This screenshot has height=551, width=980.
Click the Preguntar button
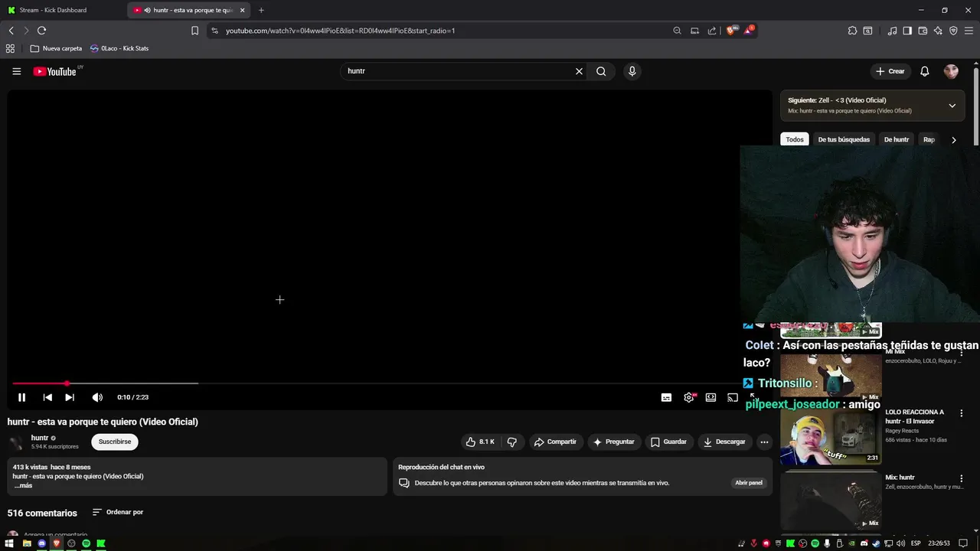(x=613, y=442)
